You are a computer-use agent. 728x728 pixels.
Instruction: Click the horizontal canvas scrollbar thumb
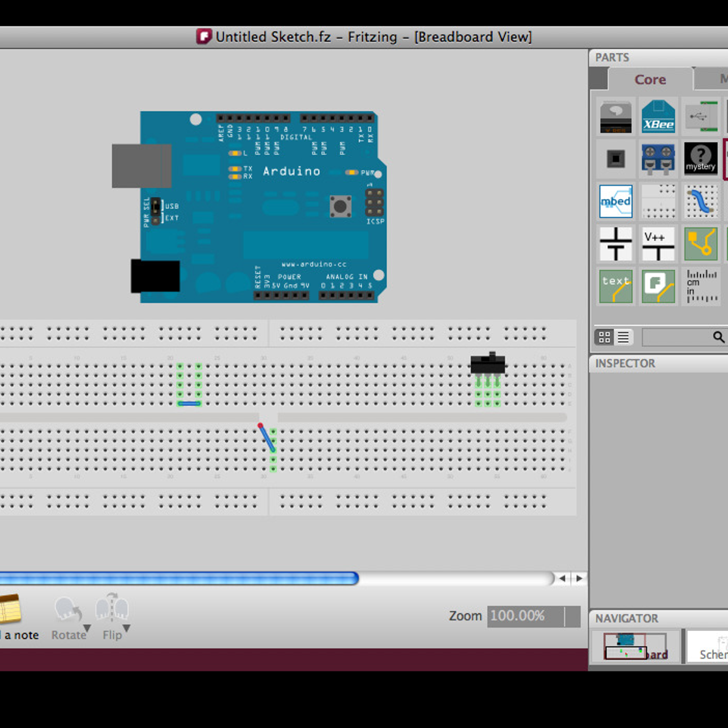click(179, 578)
